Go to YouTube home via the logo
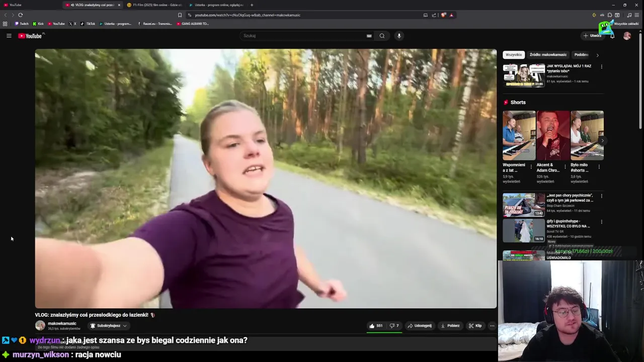Image resolution: width=644 pixels, height=362 pixels. tap(31, 36)
